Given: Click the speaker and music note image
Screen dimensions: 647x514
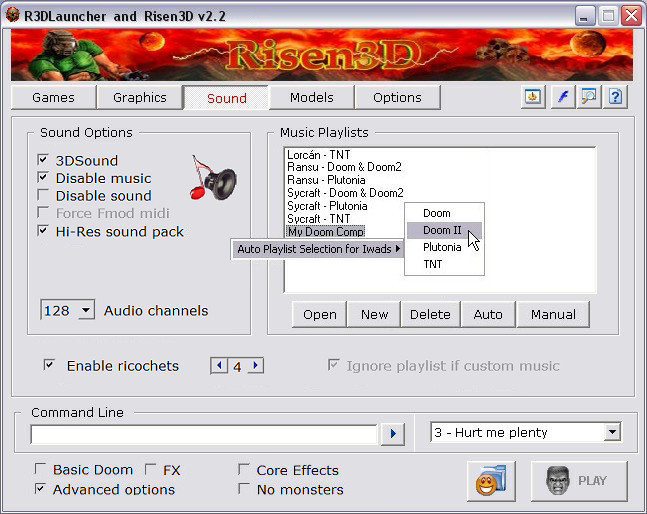Looking at the screenshot, I should [213, 178].
